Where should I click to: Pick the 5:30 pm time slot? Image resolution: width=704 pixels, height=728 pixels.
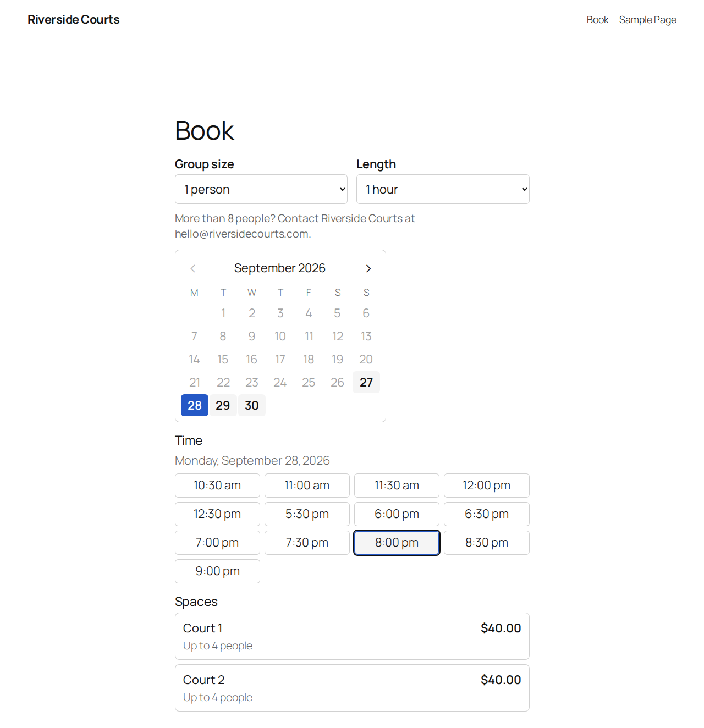[x=307, y=514]
